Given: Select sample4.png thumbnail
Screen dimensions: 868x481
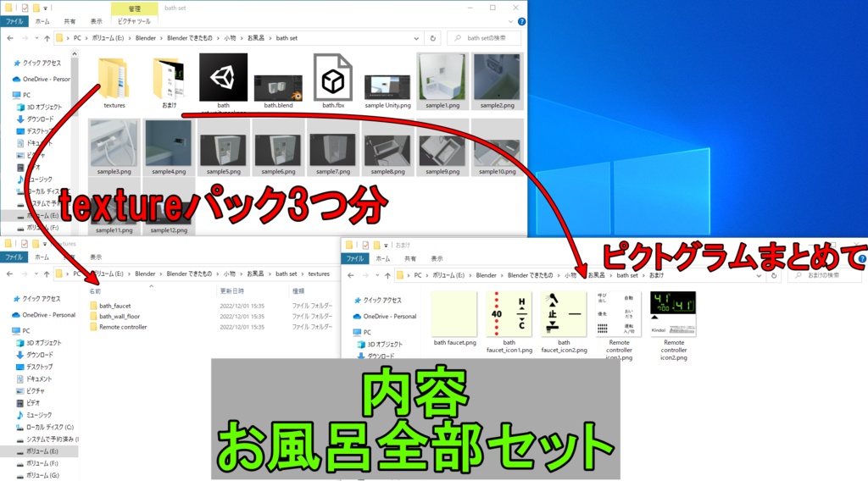Looking at the screenshot, I should pyautogui.click(x=169, y=144).
